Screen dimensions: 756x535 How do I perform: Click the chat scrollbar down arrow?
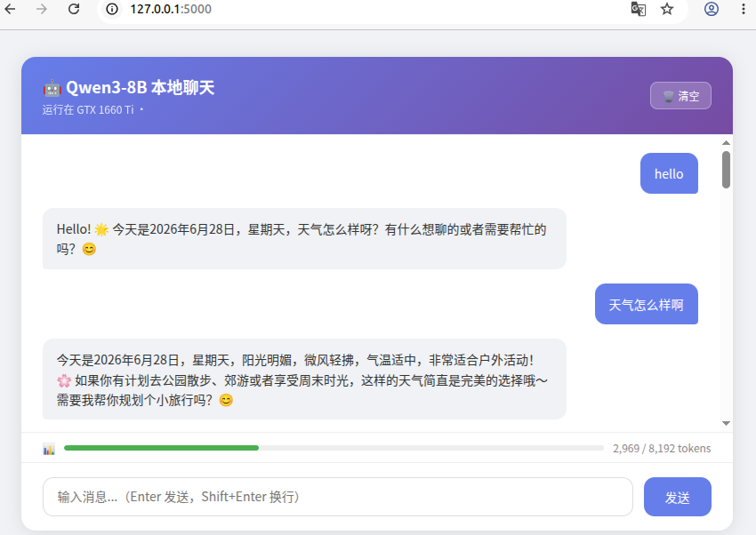[726, 423]
